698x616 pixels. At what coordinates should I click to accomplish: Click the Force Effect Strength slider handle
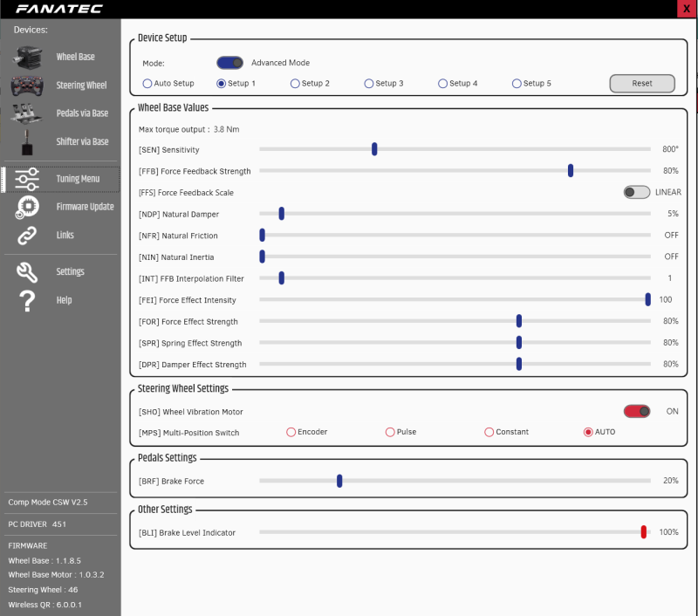[x=519, y=321]
